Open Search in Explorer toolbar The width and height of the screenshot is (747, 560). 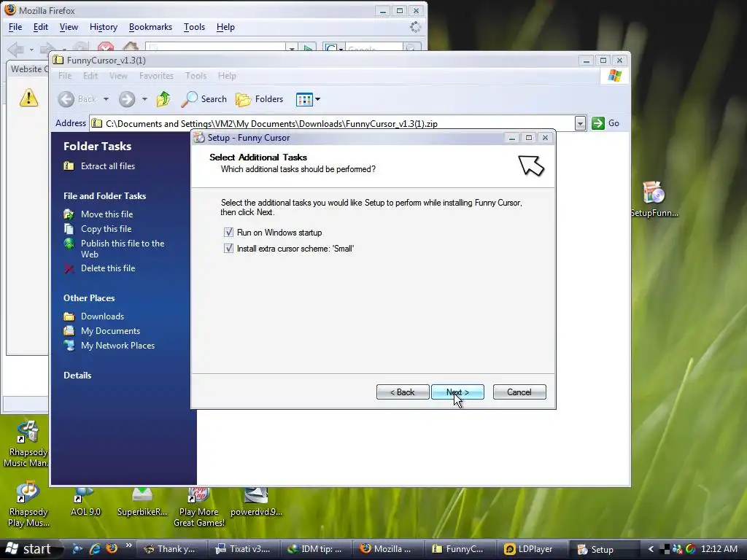pyautogui.click(x=204, y=99)
